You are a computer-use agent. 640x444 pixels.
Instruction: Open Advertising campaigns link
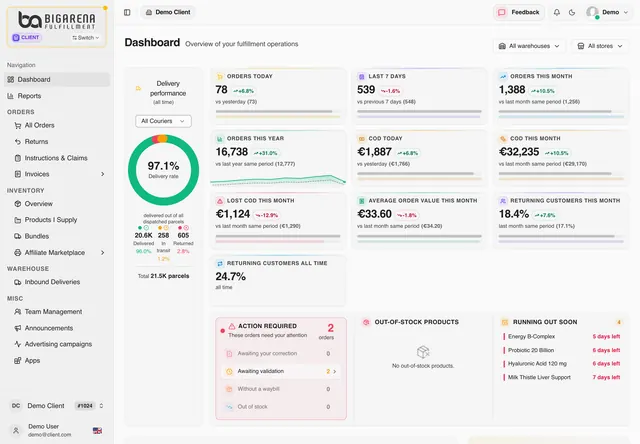[x=58, y=344]
